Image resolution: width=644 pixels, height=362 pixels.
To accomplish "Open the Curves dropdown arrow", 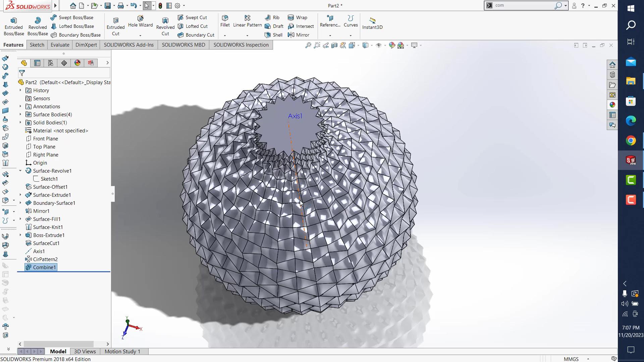I will coord(351,36).
